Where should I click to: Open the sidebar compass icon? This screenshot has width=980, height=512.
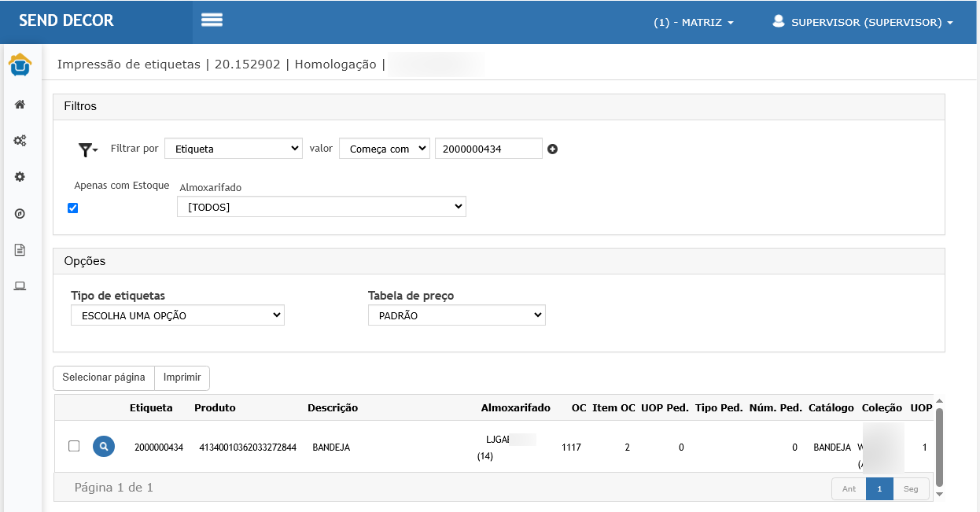pyautogui.click(x=20, y=213)
